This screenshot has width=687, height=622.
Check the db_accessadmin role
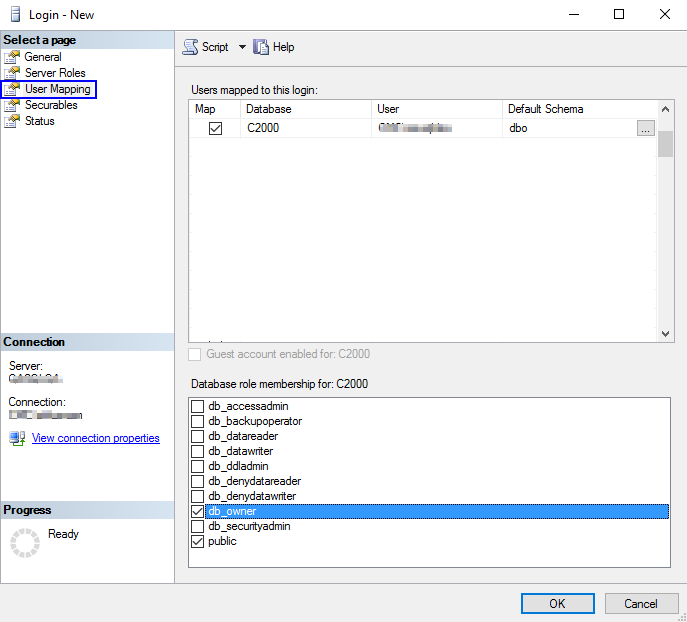(198, 406)
